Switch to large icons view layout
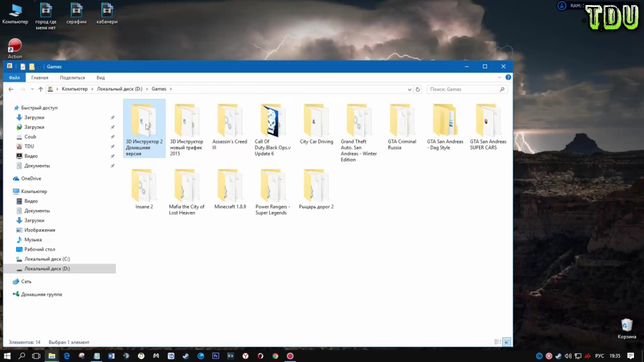Image resolution: width=644 pixels, height=362 pixels. (x=507, y=342)
